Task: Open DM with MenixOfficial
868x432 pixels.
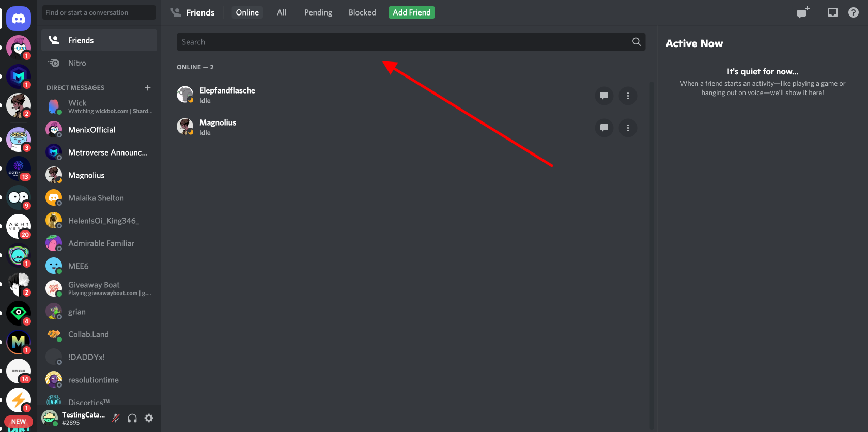Action: [x=99, y=130]
